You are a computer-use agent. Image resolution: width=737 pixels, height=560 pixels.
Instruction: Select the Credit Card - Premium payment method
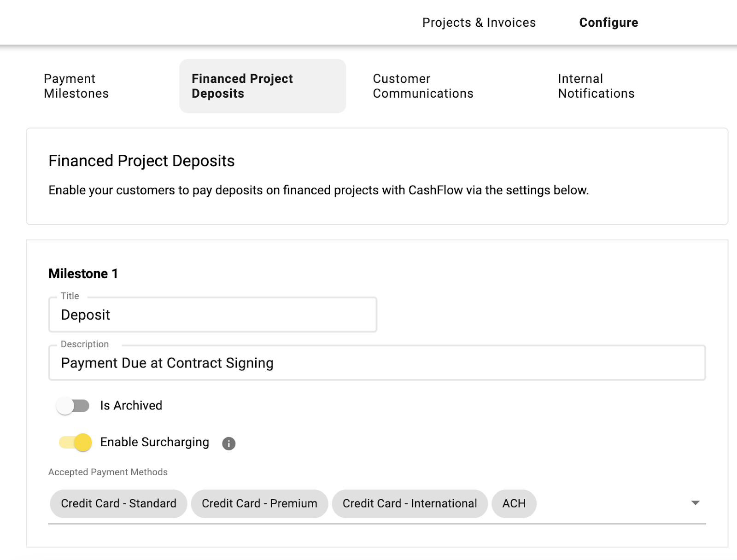pyautogui.click(x=259, y=503)
